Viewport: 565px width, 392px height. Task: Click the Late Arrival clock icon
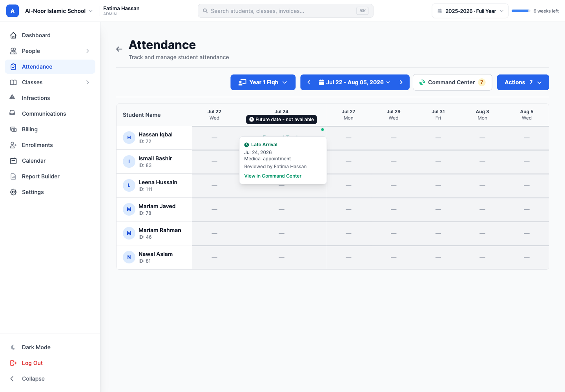pyautogui.click(x=247, y=145)
